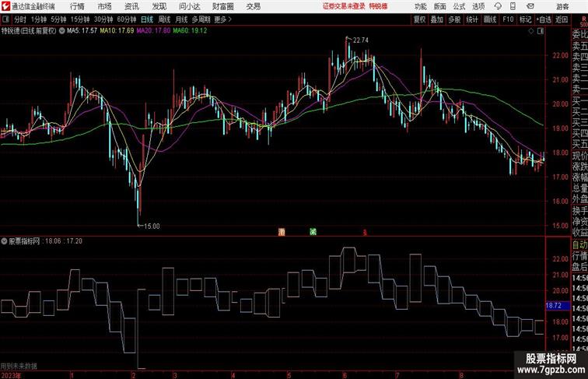This screenshot has height=379, width=588.
Task: Open the 版面 menu
Action: click(x=440, y=6)
